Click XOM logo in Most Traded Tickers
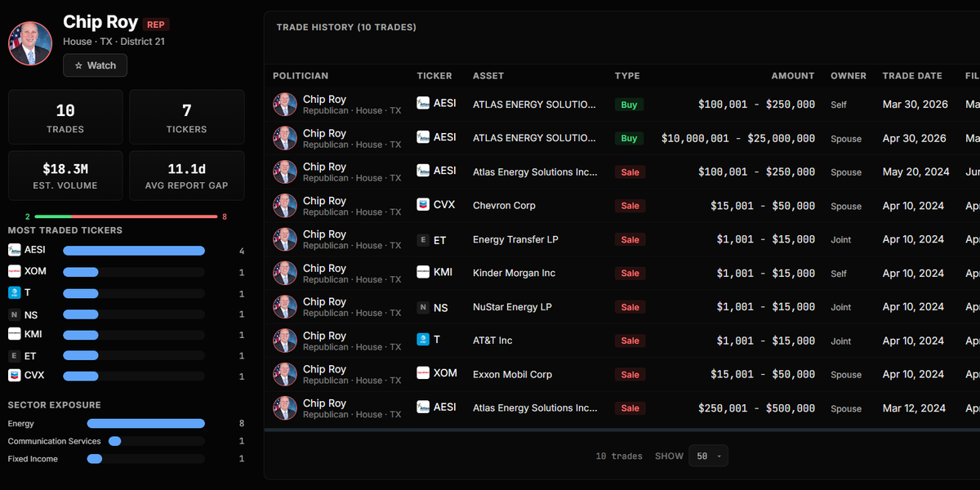Screen dimensions: 980x490 coord(14,271)
